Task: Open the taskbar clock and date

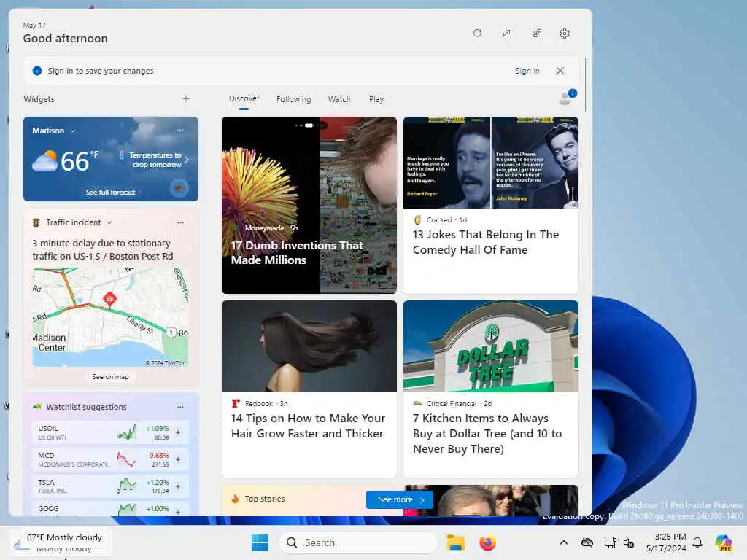Action: [x=665, y=542]
